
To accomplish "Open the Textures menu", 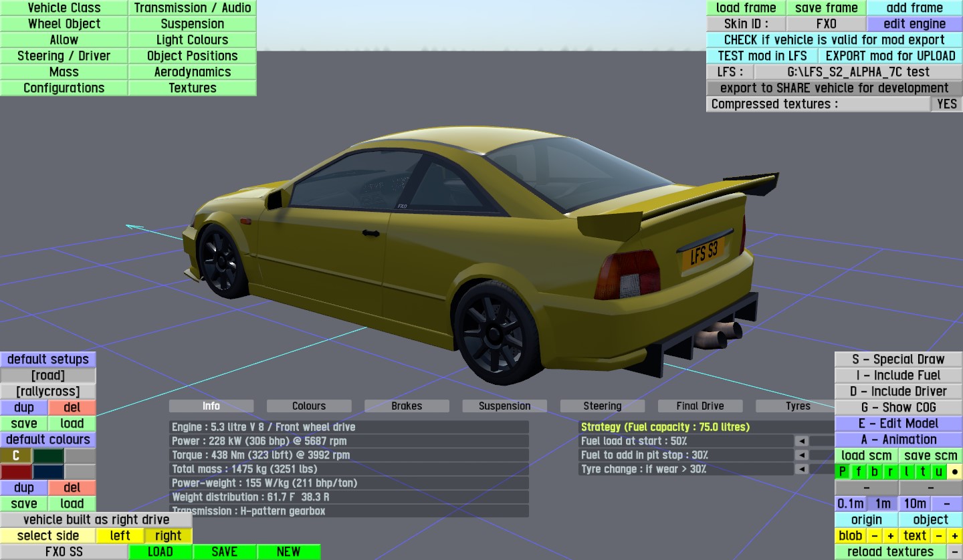I will [193, 88].
